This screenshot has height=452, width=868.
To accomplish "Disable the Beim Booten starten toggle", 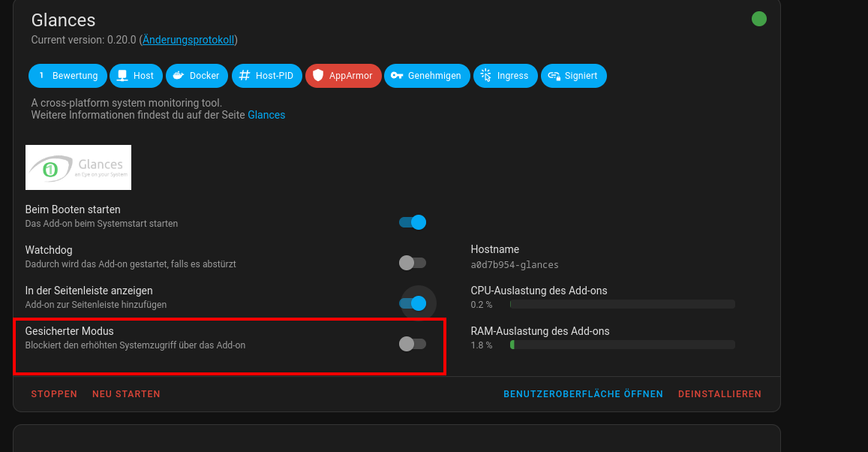I will pos(413,222).
